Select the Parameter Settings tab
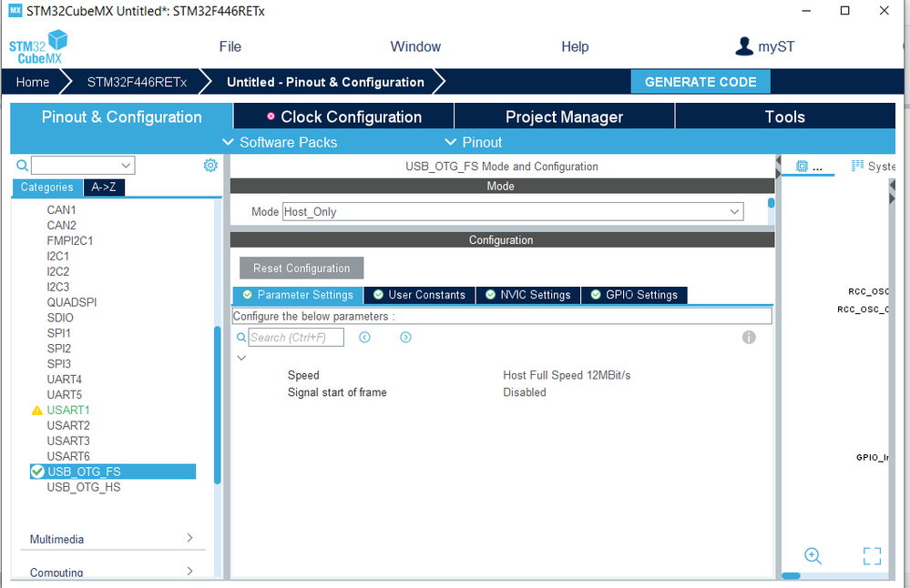The image size is (910, 588). pyautogui.click(x=298, y=295)
